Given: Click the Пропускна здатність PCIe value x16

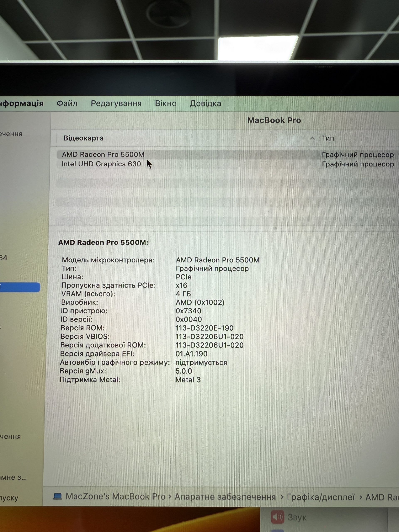Looking at the screenshot, I should (x=182, y=285).
